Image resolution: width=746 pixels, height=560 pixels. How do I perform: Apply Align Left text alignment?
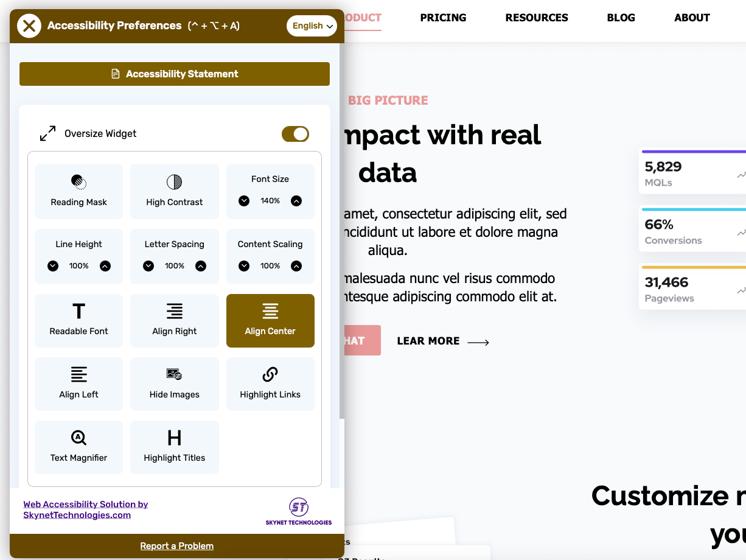[78, 384]
